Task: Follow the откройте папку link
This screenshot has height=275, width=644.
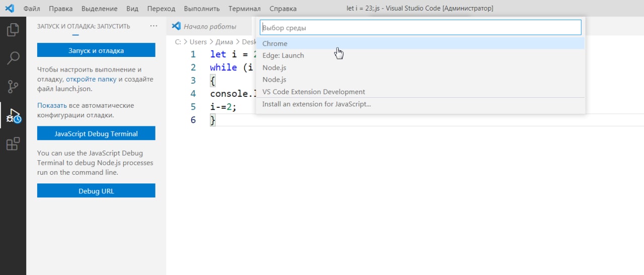Action: [91, 79]
